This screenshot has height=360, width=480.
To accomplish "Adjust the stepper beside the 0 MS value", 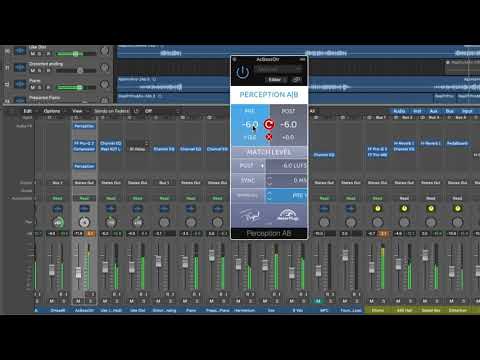I will coord(269,181).
